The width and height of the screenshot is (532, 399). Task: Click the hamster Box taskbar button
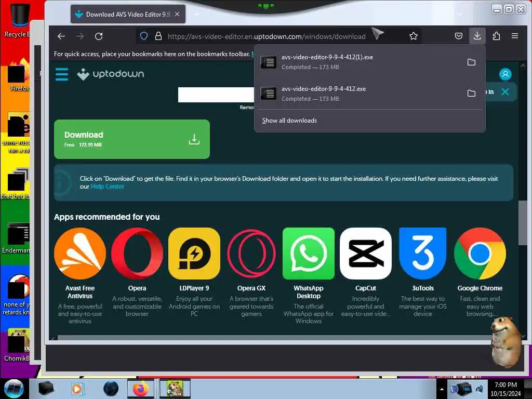coord(175,389)
